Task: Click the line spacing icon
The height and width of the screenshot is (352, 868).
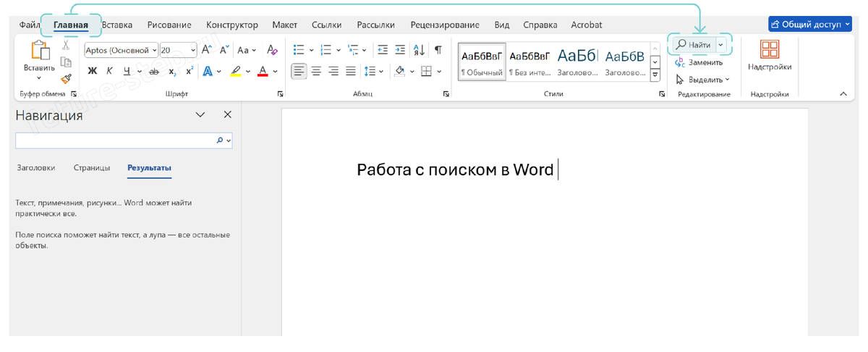Action: click(x=370, y=71)
